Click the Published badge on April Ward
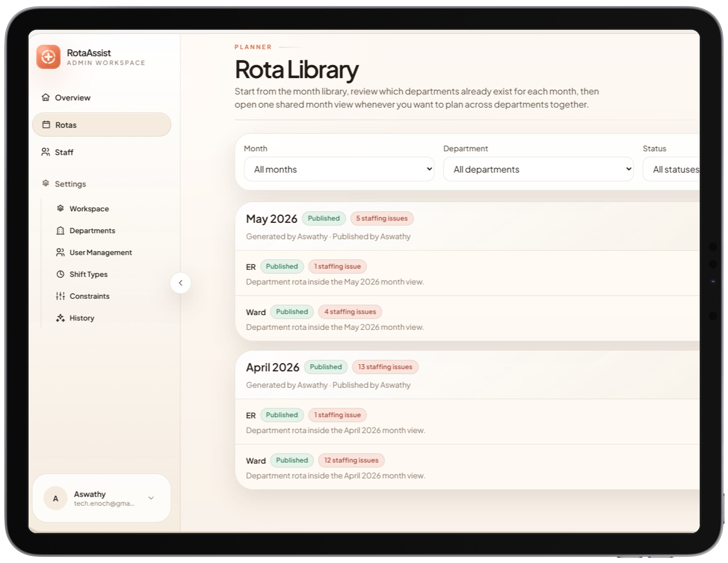Viewport: 728px width, 563px height. 292,460
